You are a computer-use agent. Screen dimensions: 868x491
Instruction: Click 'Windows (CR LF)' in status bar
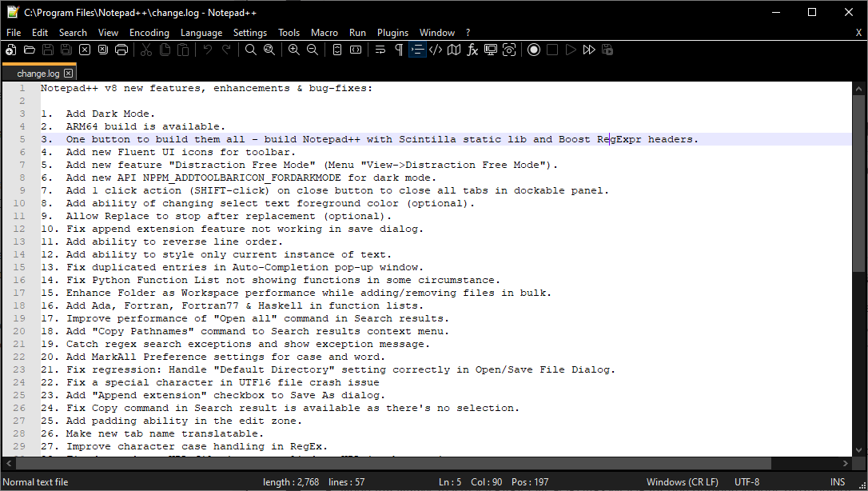click(682, 482)
